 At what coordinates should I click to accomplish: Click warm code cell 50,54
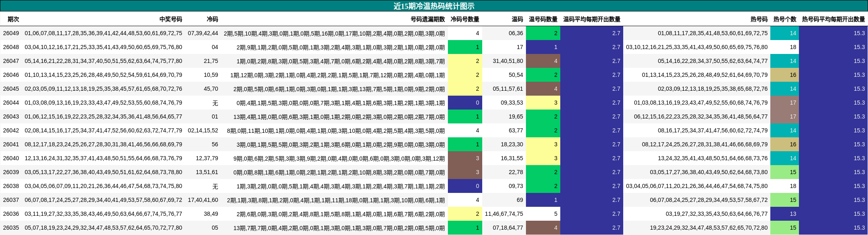click(516, 75)
